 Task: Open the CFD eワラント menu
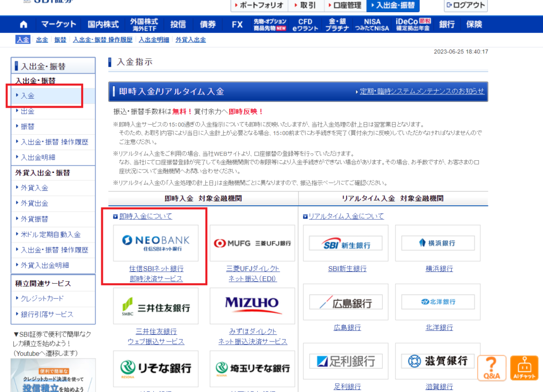point(305,24)
